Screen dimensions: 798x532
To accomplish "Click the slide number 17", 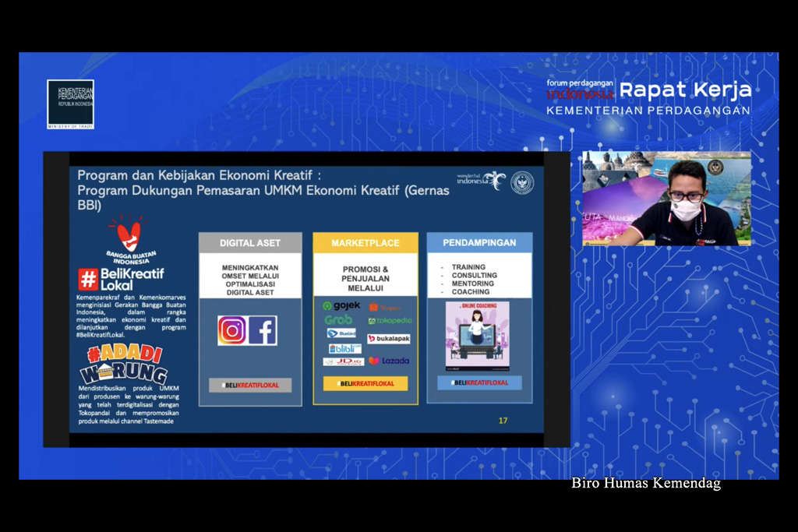I will [503, 421].
